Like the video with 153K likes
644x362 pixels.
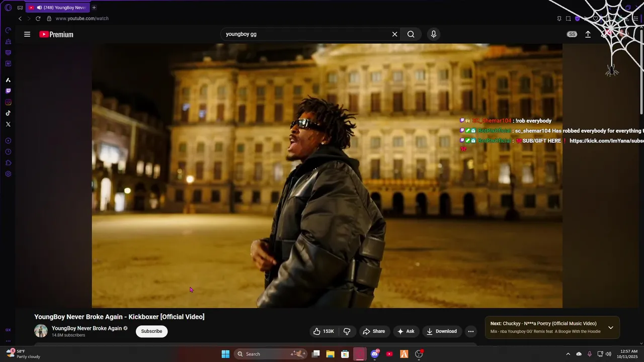[324, 331]
